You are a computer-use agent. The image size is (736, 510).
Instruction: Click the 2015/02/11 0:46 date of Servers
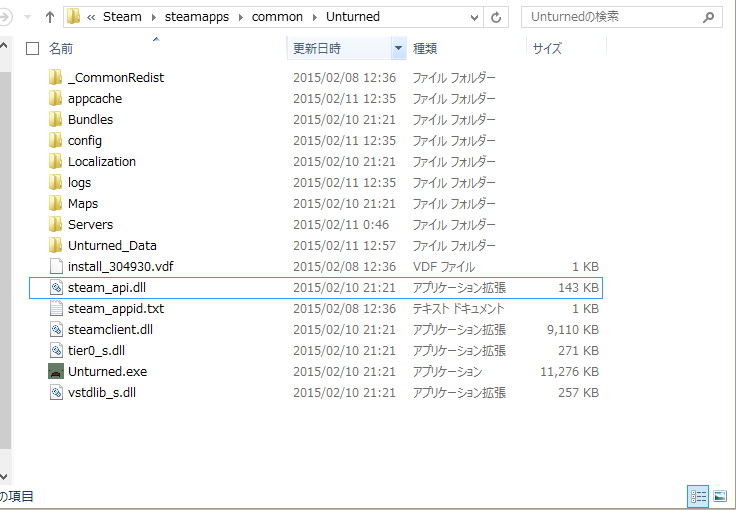[341, 224]
